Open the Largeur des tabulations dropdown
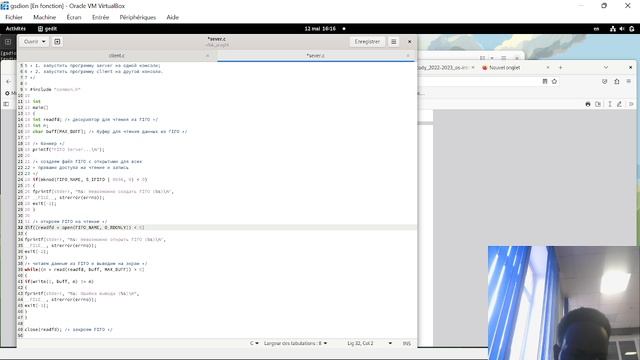 (x=295, y=343)
